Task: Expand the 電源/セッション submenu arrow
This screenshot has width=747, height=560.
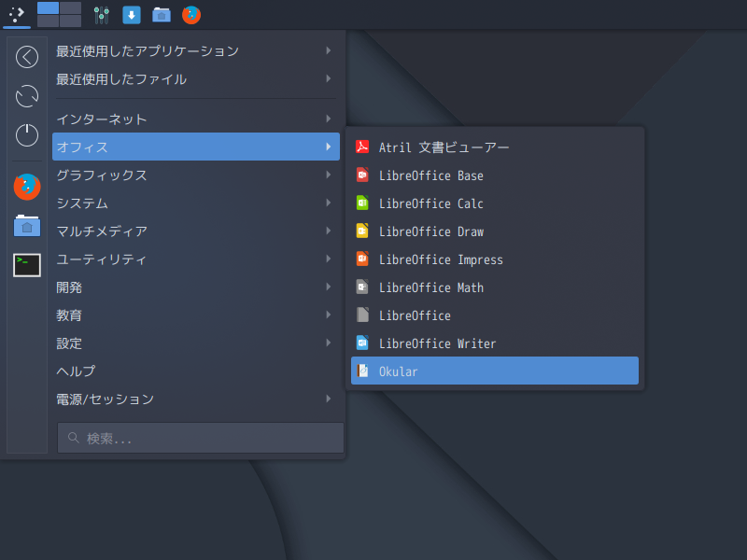Action: [x=329, y=399]
